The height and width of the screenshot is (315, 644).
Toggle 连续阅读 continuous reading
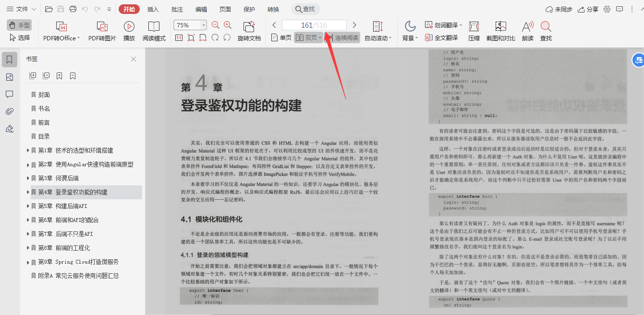(x=342, y=37)
